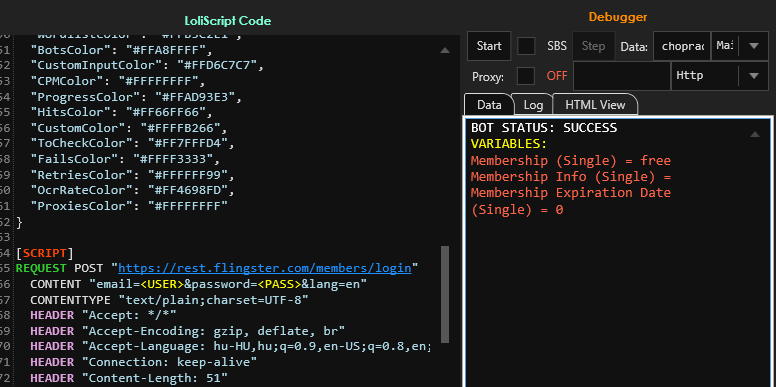
Task: Switch to the Data tab
Action: (489, 105)
